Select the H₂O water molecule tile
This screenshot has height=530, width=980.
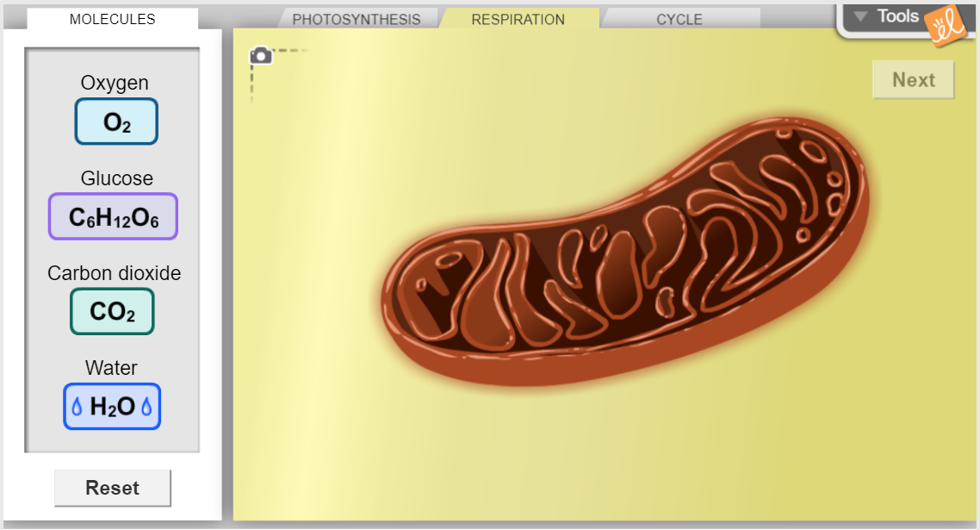coord(112,406)
